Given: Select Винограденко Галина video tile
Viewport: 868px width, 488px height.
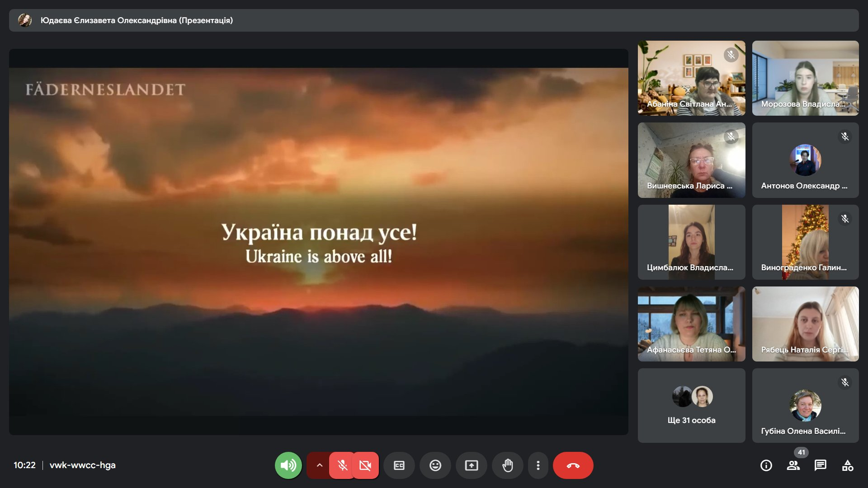Looking at the screenshot, I should click(805, 242).
